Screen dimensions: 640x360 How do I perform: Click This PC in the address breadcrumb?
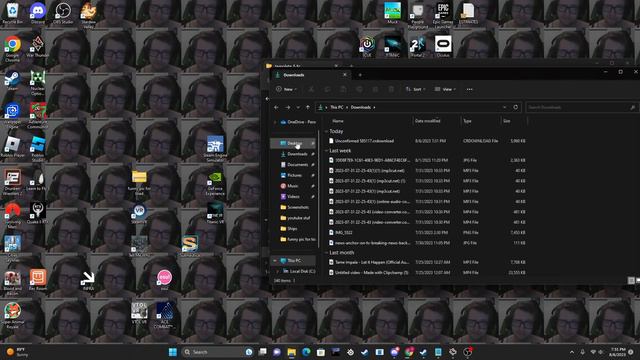pyautogui.click(x=336, y=107)
